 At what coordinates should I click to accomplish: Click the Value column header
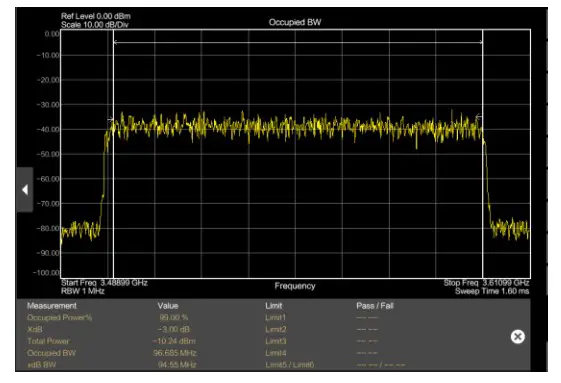(168, 306)
